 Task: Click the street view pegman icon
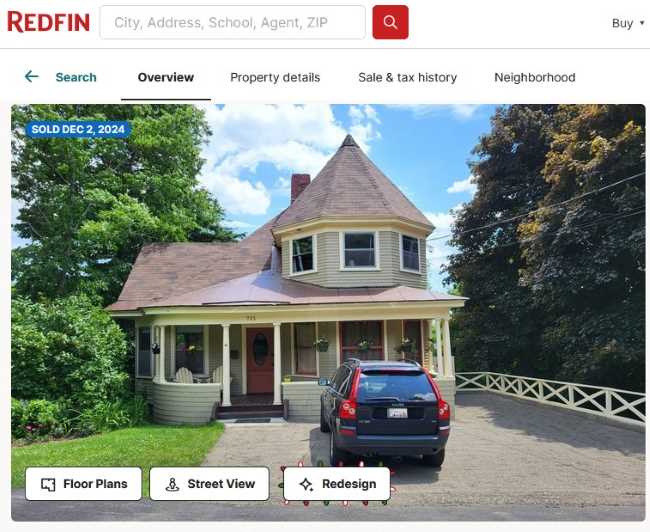[172, 484]
